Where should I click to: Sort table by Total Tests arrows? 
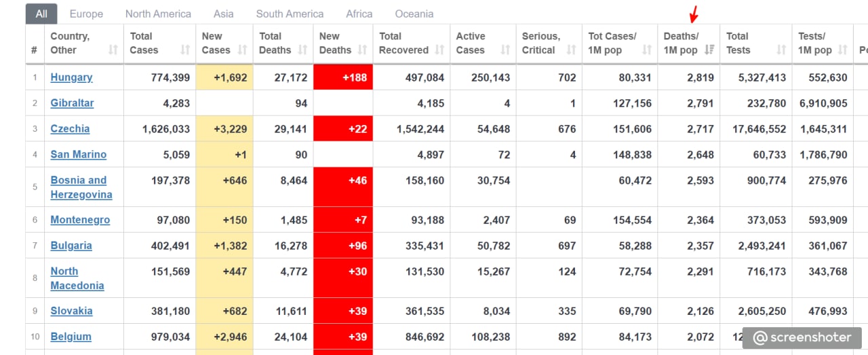click(x=781, y=50)
